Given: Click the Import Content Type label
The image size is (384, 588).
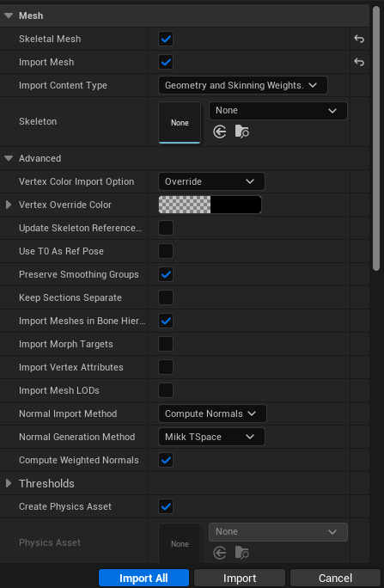Looking at the screenshot, I should 63,85.
